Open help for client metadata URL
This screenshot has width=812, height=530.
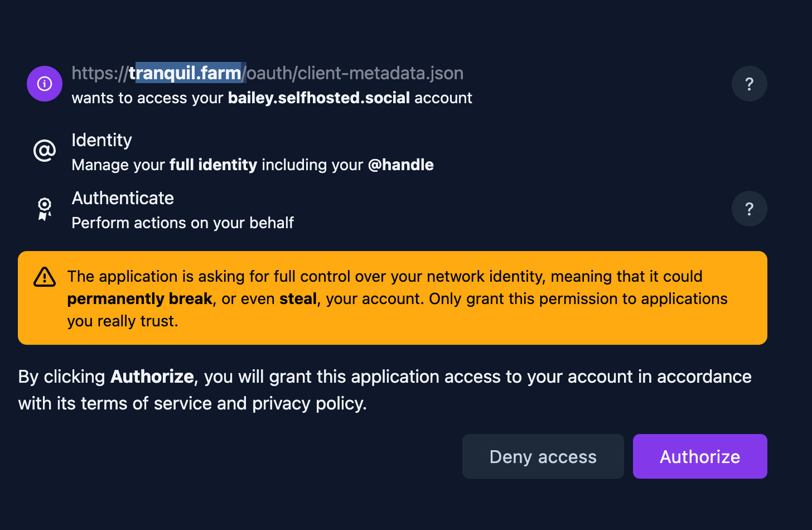749,84
